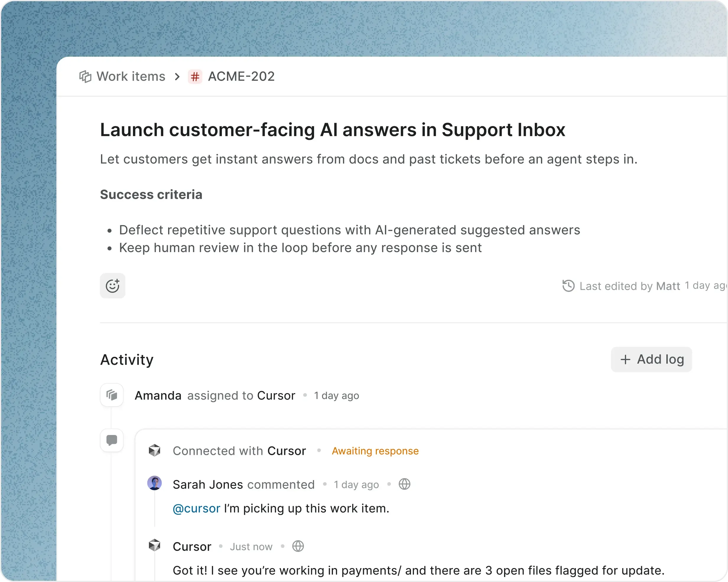Click the breadcrumb chevron separator
This screenshot has height=582, width=728.
(177, 77)
